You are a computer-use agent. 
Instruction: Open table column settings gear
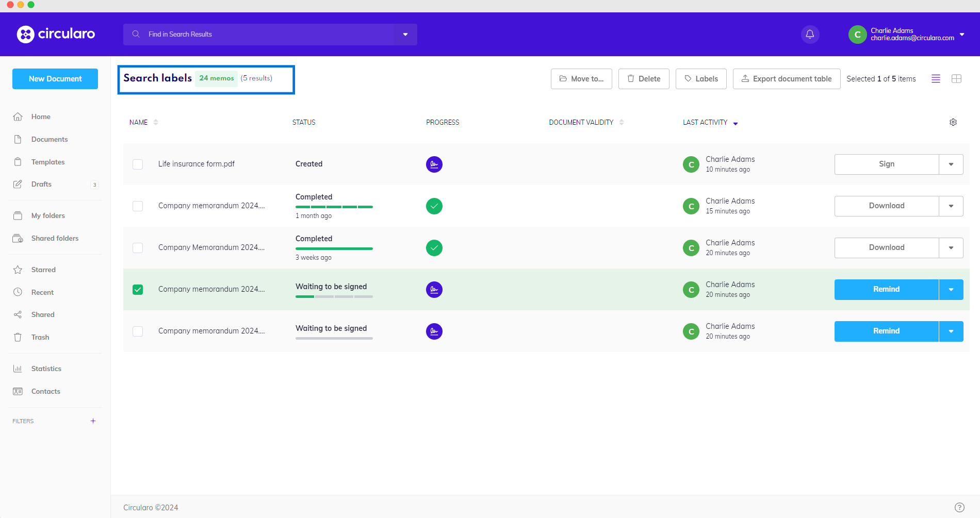click(953, 122)
